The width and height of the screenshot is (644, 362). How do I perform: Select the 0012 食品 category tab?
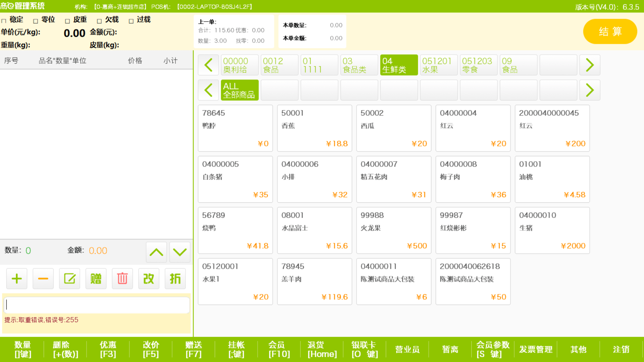coord(279,65)
